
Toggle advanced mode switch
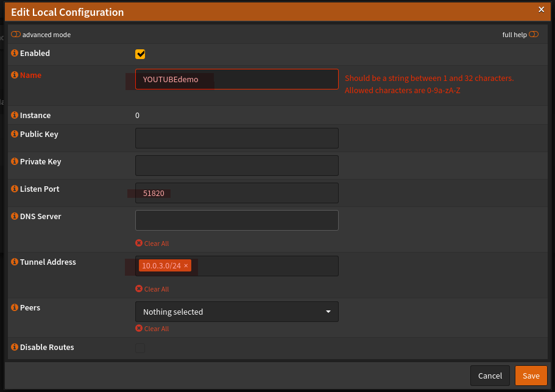(16, 35)
